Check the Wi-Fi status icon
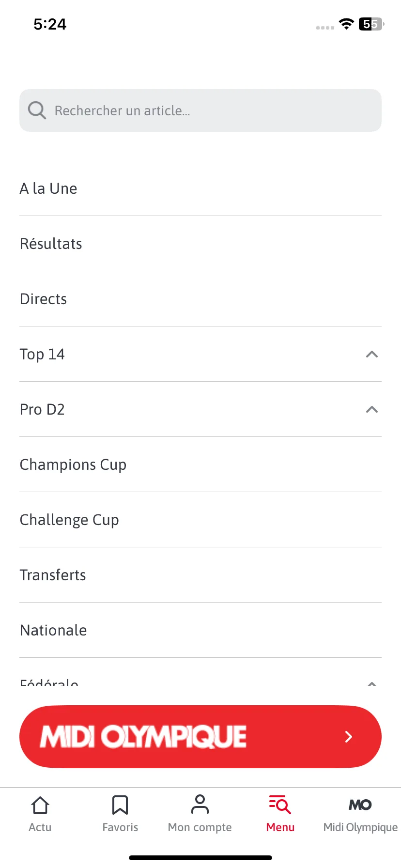Viewport: 401px width, 868px height. [x=346, y=24]
